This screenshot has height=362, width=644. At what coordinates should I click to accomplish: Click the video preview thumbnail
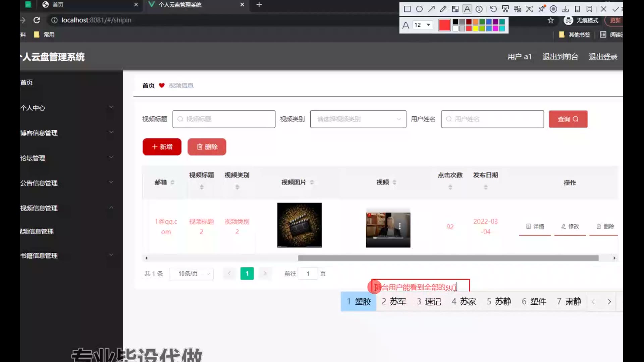[388, 228]
